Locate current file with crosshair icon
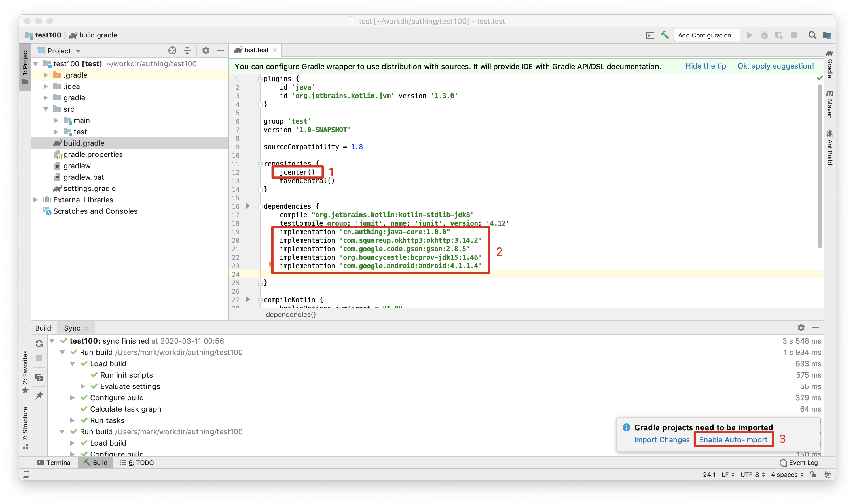This screenshot has height=504, width=855. coord(172,50)
